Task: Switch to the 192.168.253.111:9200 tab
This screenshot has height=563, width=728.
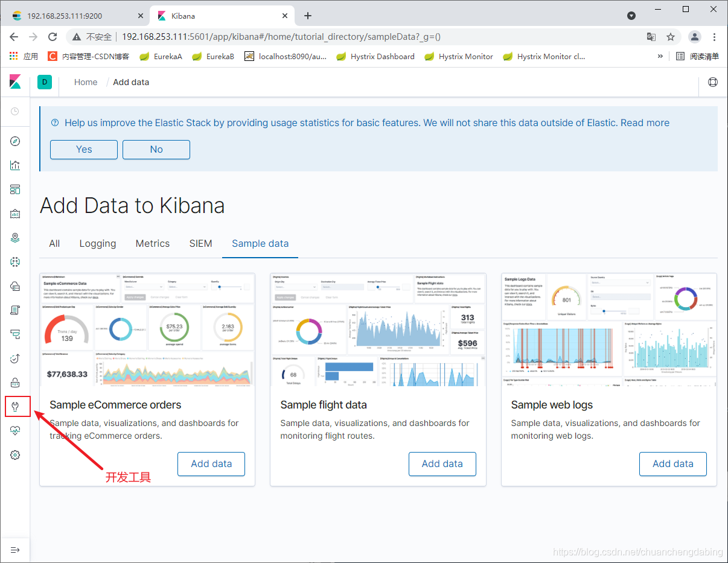Action: click(x=76, y=16)
